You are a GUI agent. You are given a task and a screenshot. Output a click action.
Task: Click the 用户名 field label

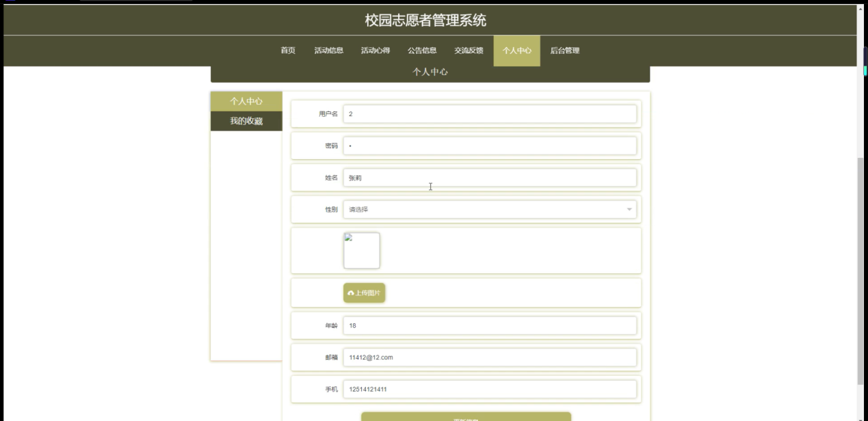point(328,114)
